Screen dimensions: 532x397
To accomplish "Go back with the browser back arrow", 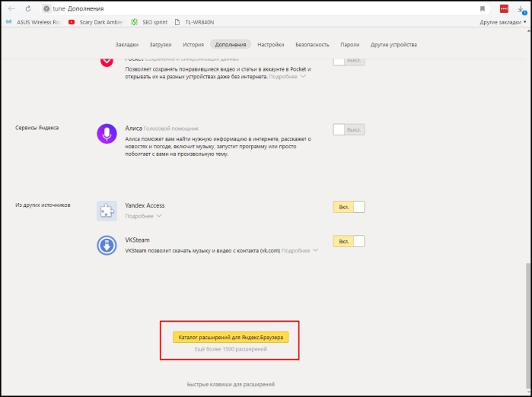I will pyautogui.click(x=11, y=8).
